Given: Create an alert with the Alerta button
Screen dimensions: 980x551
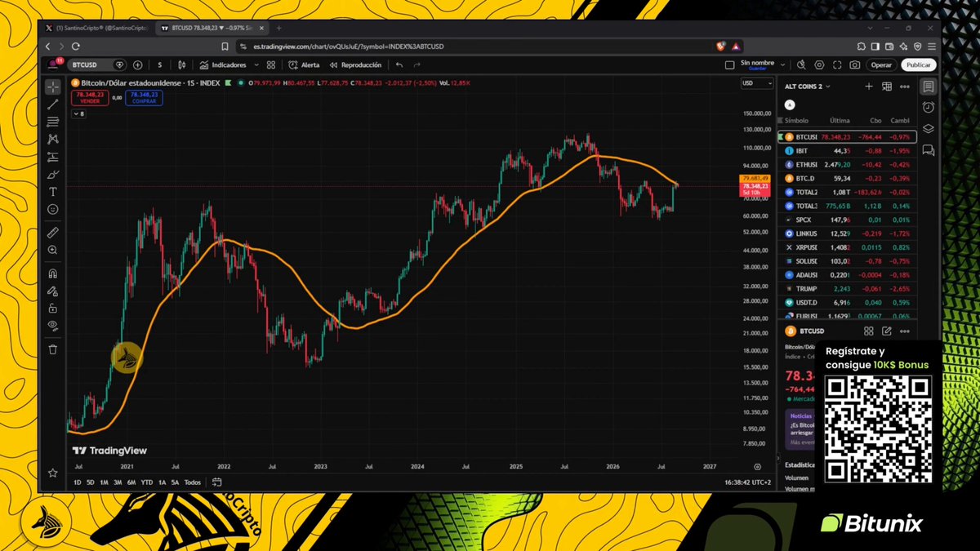Looking at the screenshot, I should [x=305, y=64].
